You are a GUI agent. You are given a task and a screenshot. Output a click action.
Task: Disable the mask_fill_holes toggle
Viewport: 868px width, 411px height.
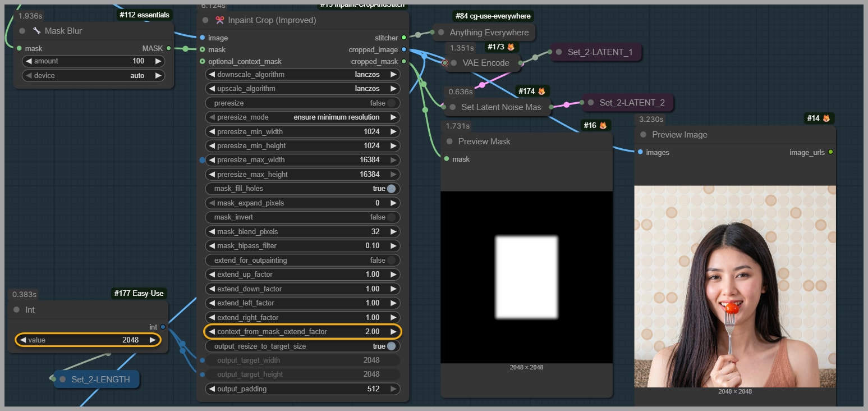tap(391, 189)
